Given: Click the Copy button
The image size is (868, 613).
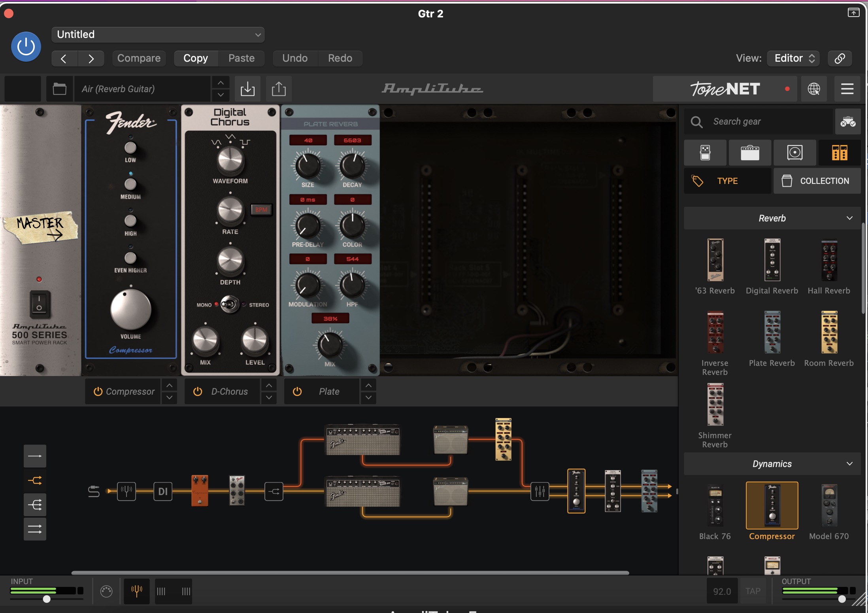Looking at the screenshot, I should pyautogui.click(x=196, y=58).
